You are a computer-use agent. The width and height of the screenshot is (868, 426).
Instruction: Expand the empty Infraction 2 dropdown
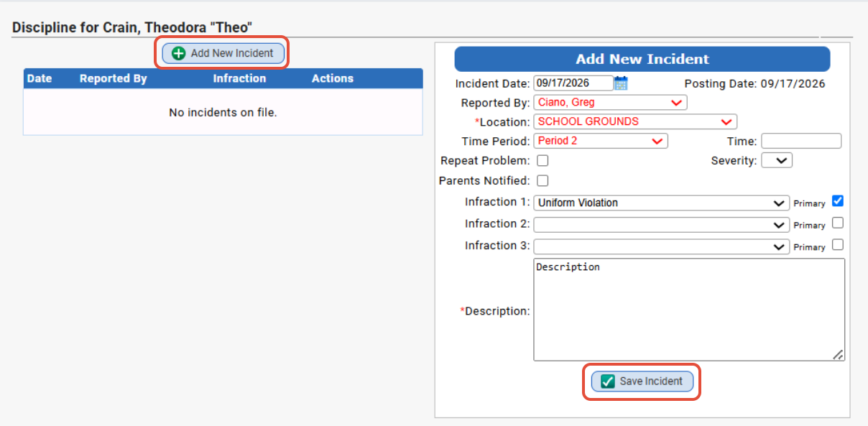661,225
